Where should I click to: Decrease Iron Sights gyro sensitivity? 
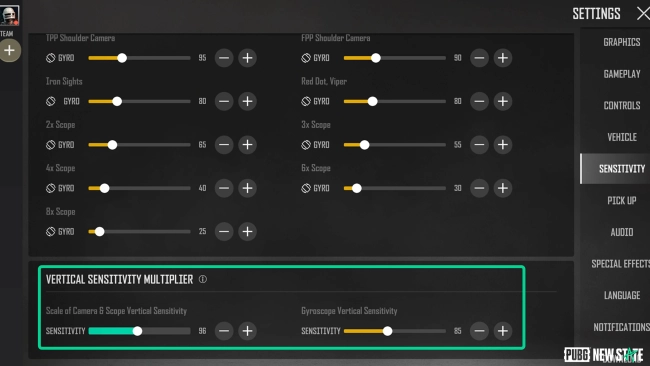224,101
